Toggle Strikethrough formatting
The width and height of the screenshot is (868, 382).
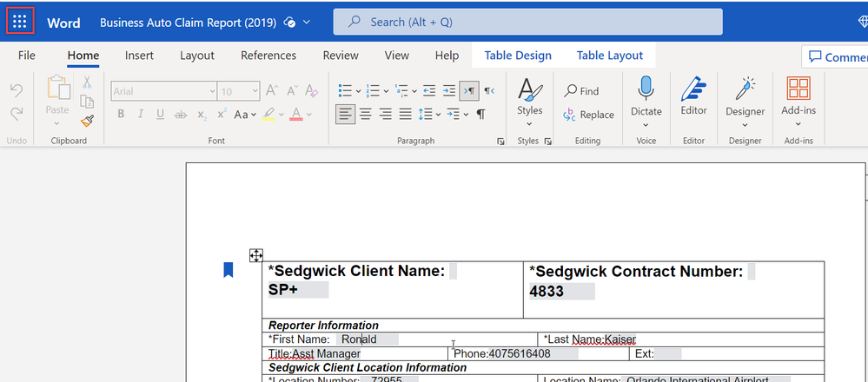click(181, 115)
